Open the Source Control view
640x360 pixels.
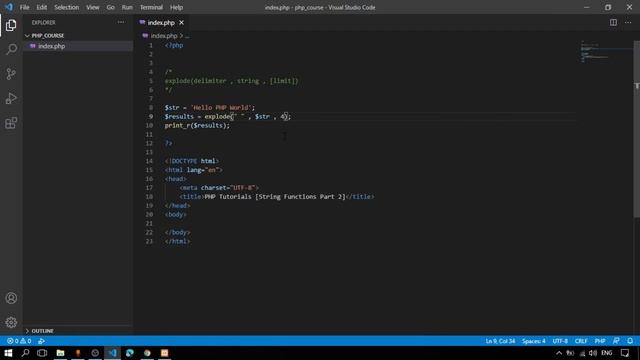[11, 74]
